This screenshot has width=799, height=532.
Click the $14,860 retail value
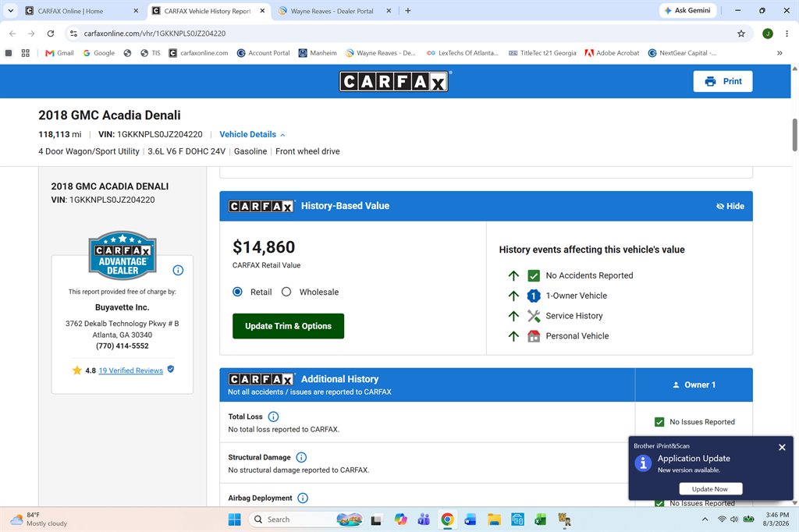click(x=264, y=247)
